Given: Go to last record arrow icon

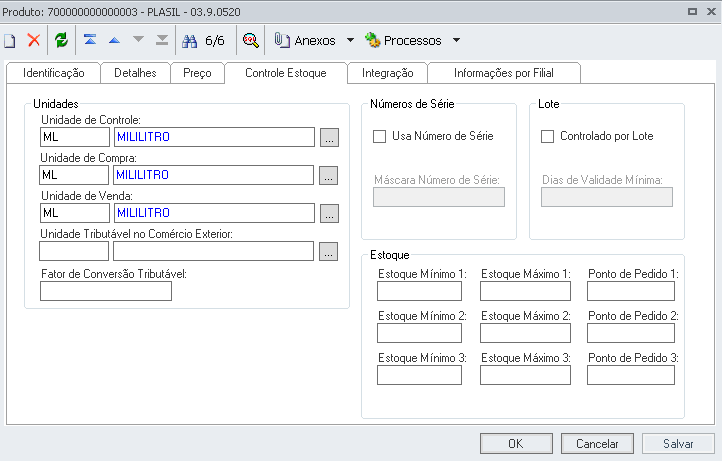Looking at the screenshot, I should (x=162, y=40).
